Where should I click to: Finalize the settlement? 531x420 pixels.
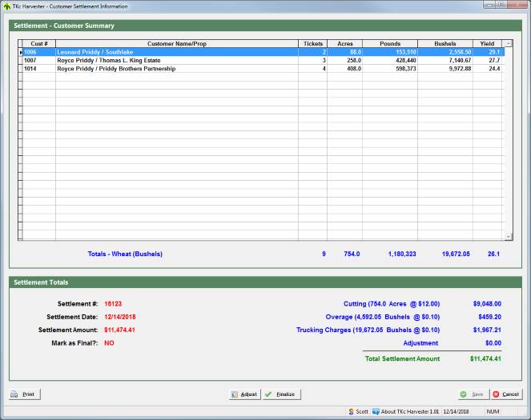280,394
